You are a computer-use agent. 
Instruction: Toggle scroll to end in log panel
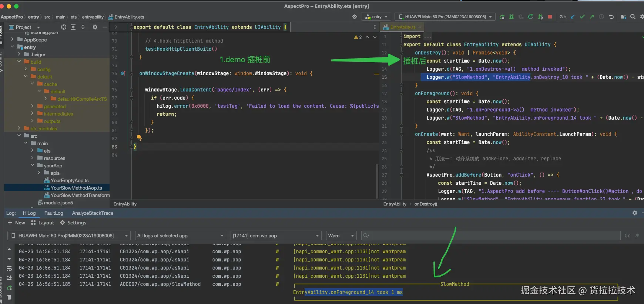click(x=9, y=278)
